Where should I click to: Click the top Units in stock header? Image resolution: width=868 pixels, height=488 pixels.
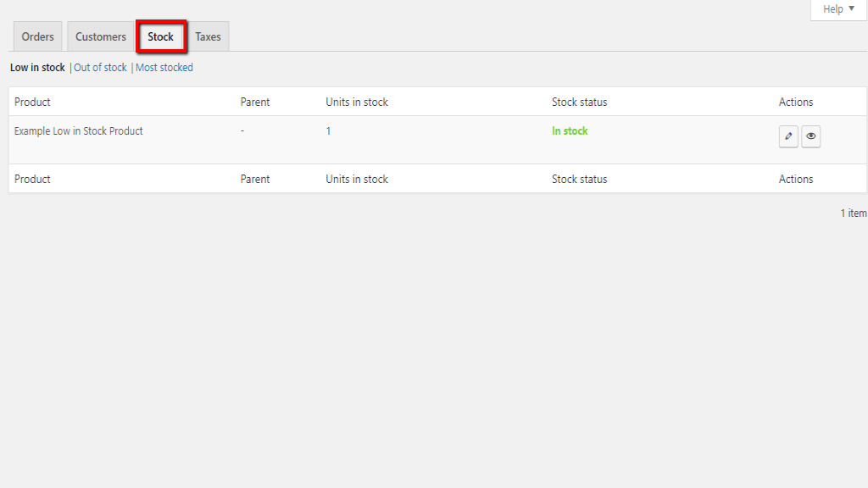(x=357, y=103)
